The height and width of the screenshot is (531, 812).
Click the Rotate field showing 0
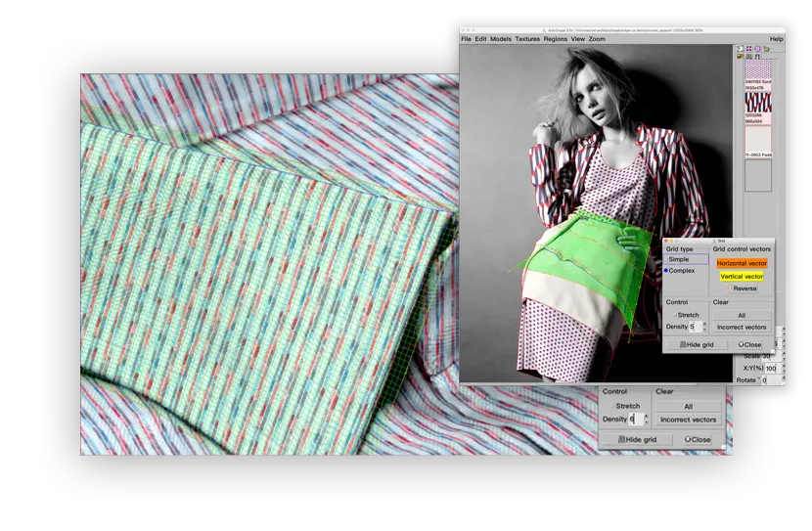coord(772,379)
